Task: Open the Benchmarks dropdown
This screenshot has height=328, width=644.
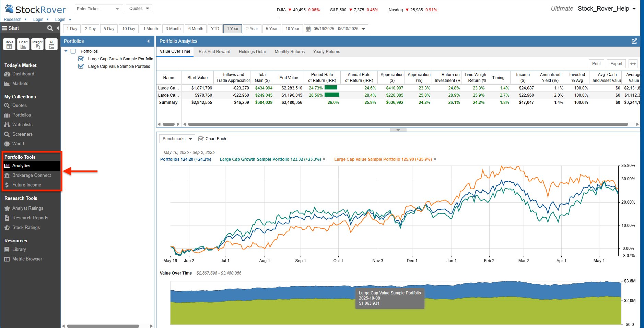Action: 177,139
